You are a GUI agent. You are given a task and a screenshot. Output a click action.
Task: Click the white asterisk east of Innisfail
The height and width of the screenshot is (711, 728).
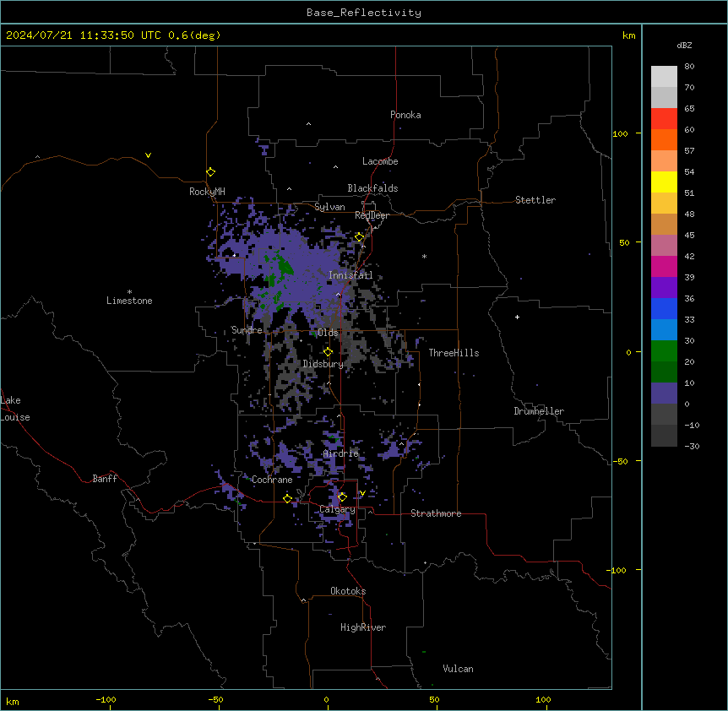point(424,256)
